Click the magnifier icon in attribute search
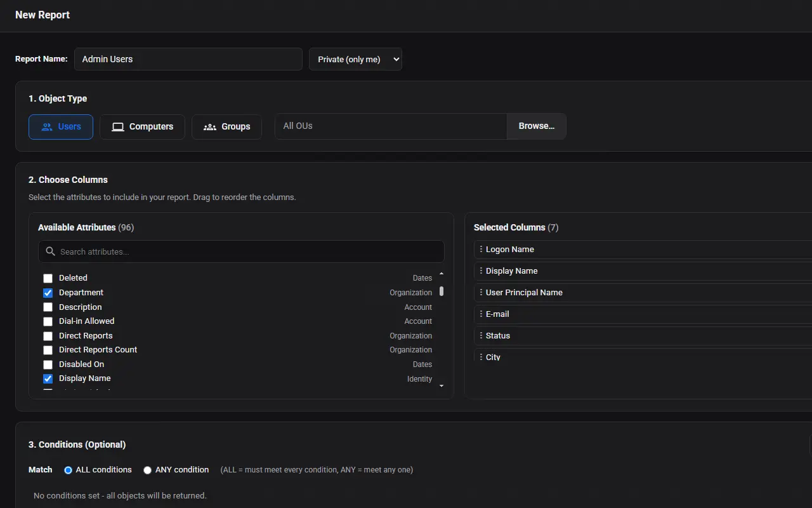The image size is (812, 508). pyautogui.click(x=51, y=252)
